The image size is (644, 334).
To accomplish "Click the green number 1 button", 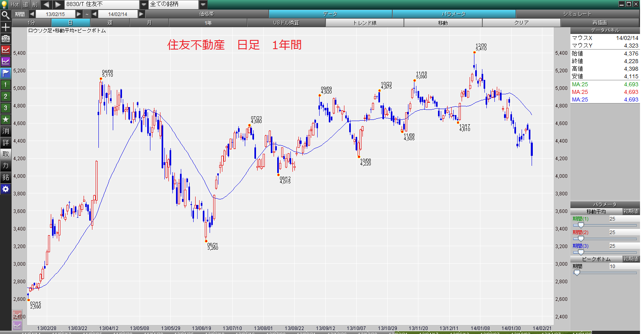I will tap(6, 85).
